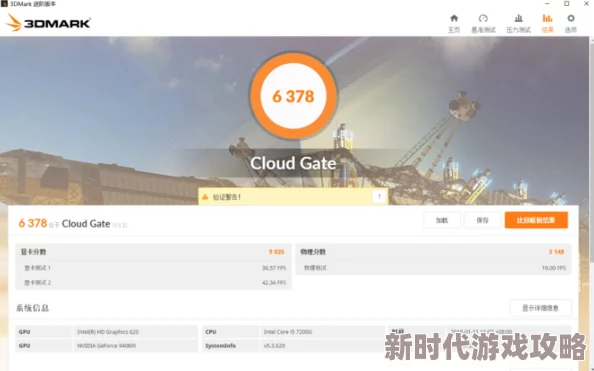Click the physics test 10.00 FPS value
This screenshot has height=371, width=594.
tap(553, 268)
